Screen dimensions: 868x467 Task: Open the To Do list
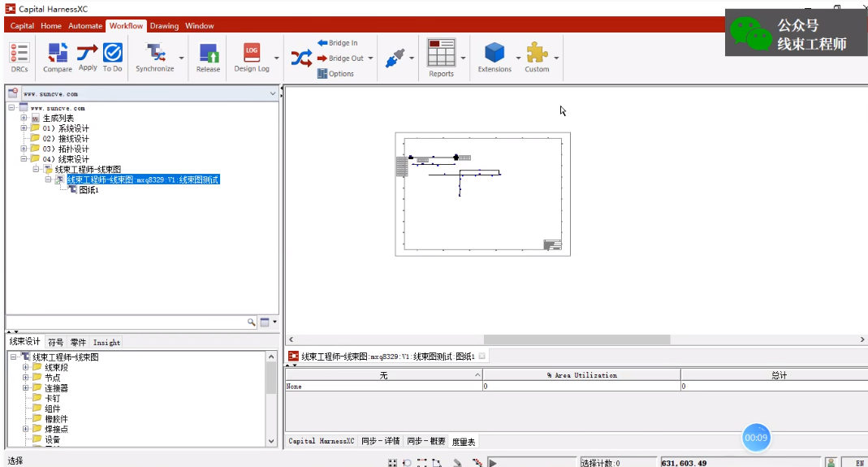tap(112, 58)
